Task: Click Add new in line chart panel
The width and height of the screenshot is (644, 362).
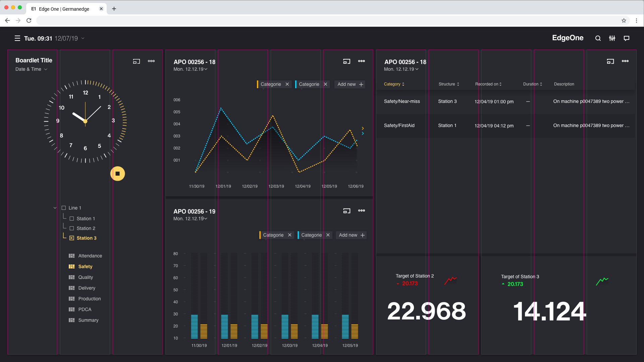Action: point(350,84)
